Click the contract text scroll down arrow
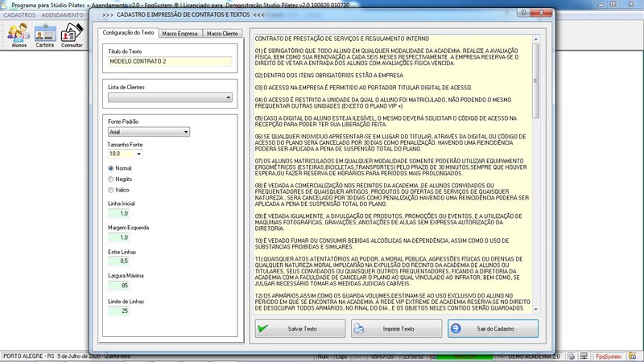644x362 pixels. (x=535, y=310)
